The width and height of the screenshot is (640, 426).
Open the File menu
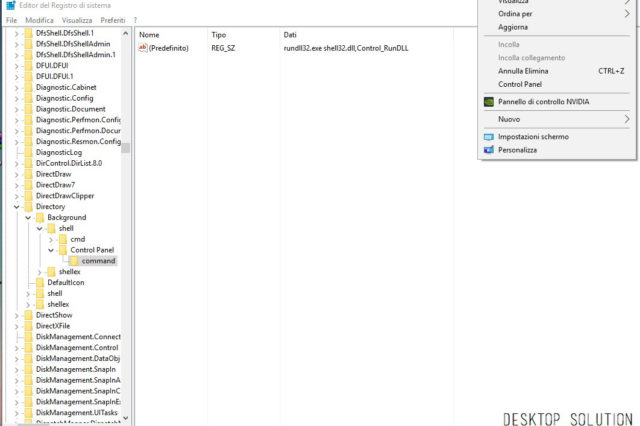[x=11, y=20]
